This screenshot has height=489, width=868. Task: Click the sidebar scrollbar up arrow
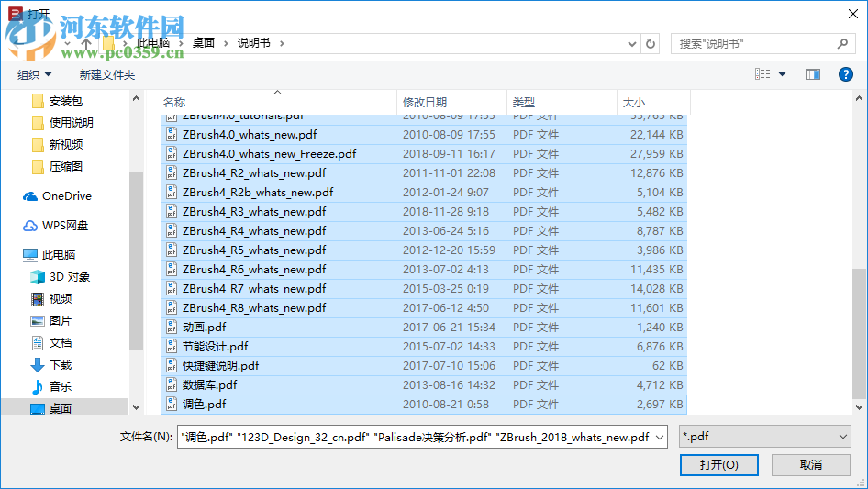(x=136, y=98)
